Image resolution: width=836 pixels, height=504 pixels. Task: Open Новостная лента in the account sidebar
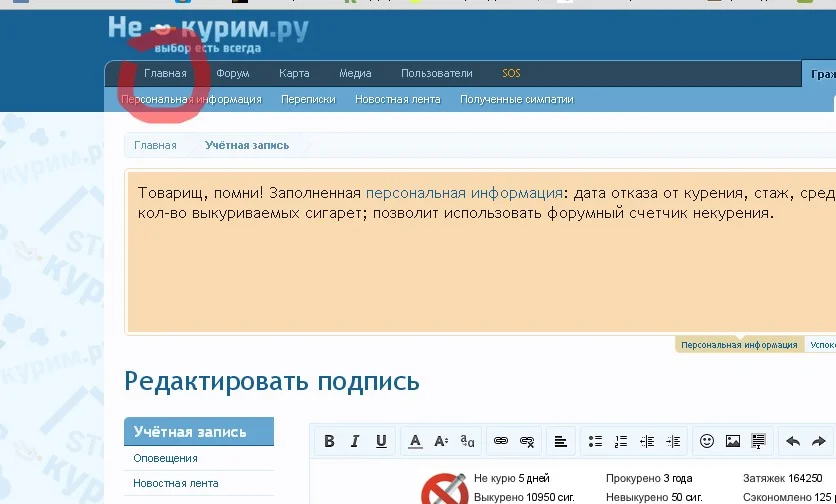click(175, 484)
